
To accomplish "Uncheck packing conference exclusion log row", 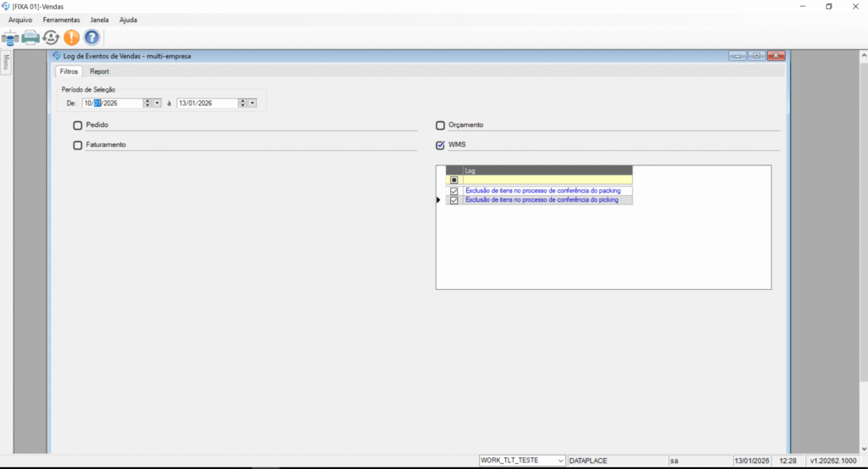I will 454,191.
